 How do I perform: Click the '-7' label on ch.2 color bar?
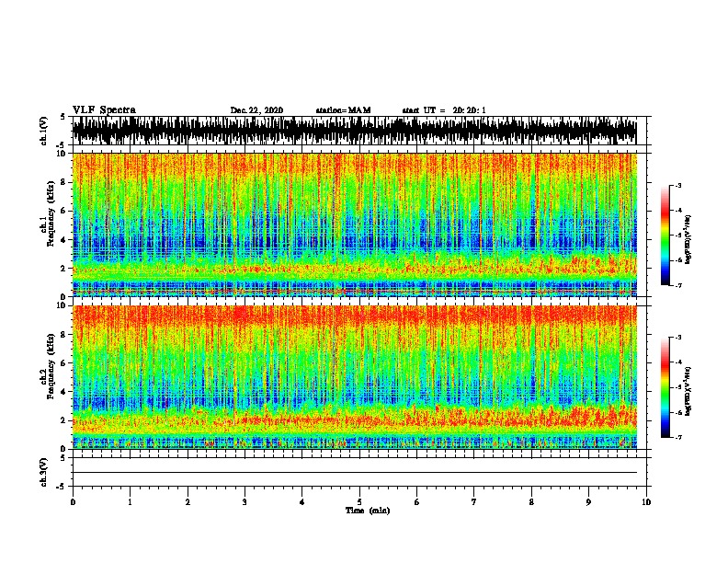pos(677,438)
